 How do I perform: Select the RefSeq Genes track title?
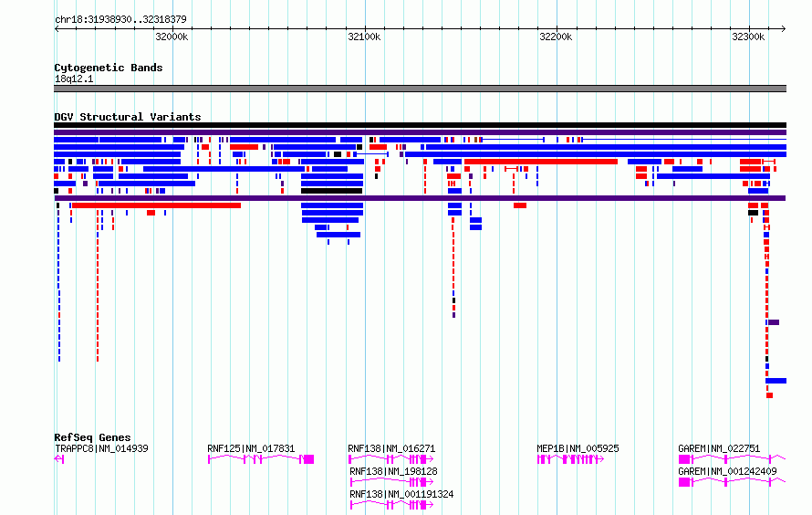pyautogui.click(x=92, y=437)
